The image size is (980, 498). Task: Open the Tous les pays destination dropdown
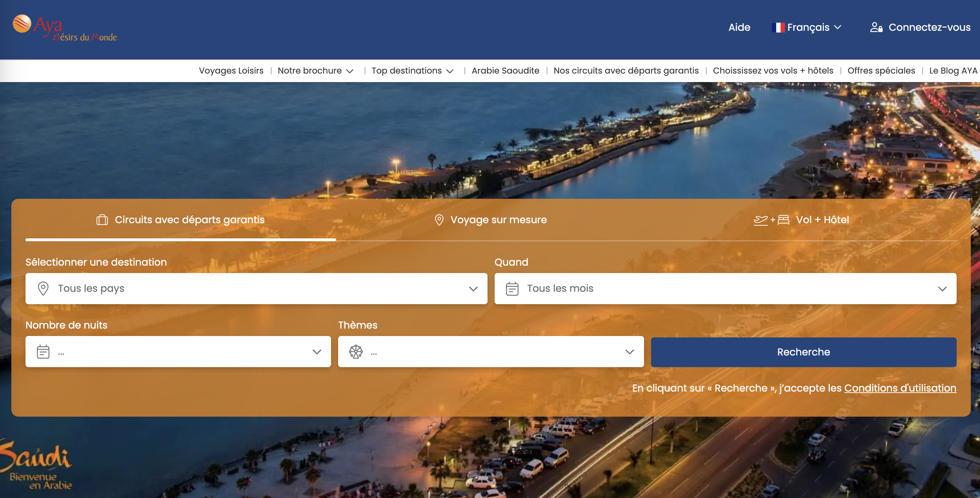pyautogui.click(x=256, y=289)
